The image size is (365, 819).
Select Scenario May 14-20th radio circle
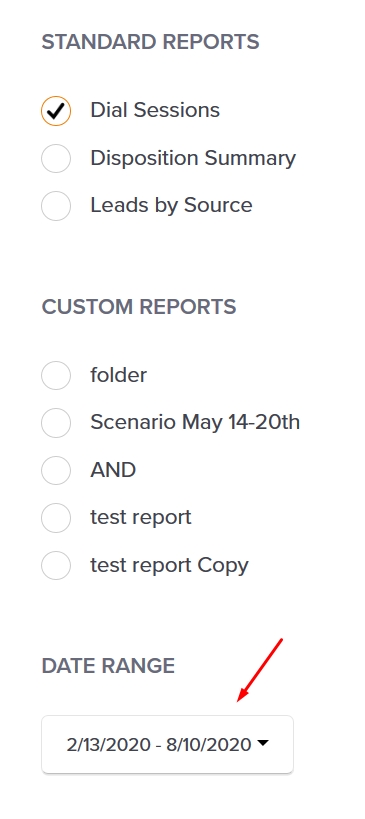click(x=56, y=423)
